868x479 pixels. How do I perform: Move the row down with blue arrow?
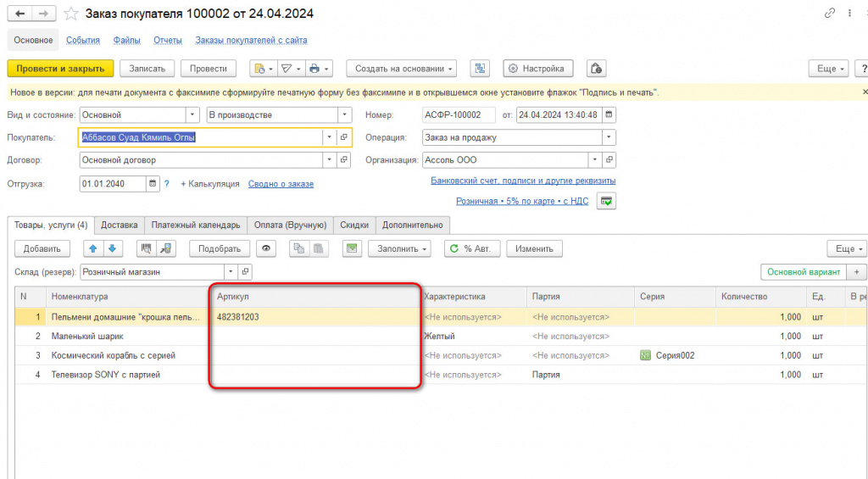[x=113, y=248]
